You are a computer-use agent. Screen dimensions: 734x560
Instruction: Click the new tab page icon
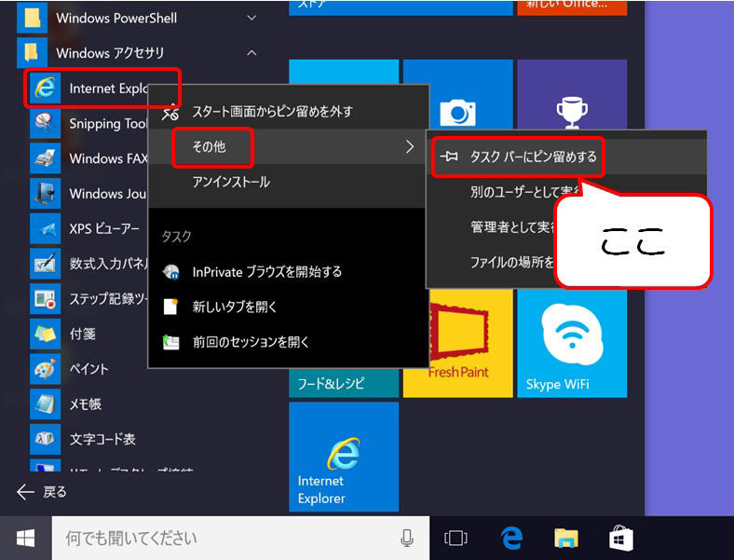click(x=170, y=307)
